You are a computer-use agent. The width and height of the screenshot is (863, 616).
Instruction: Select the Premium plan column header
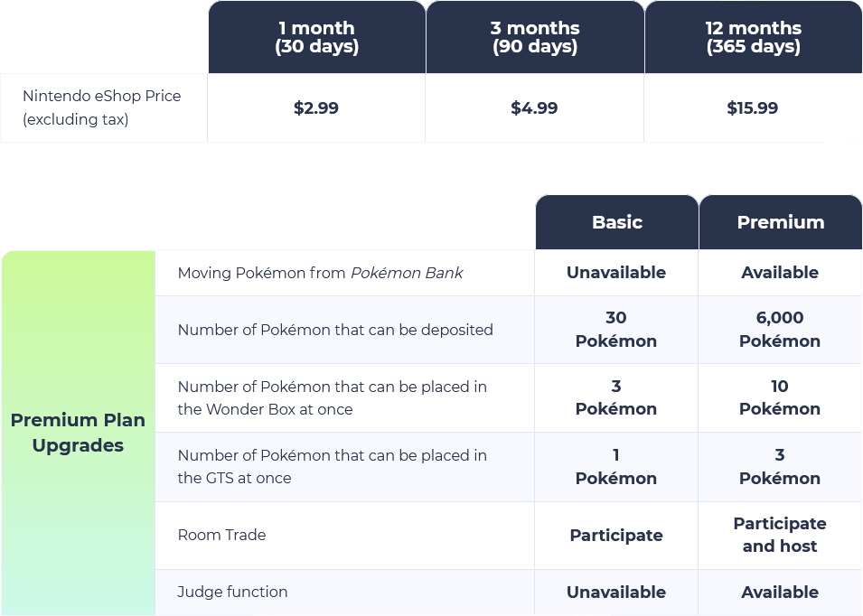[x=780, y=222]
